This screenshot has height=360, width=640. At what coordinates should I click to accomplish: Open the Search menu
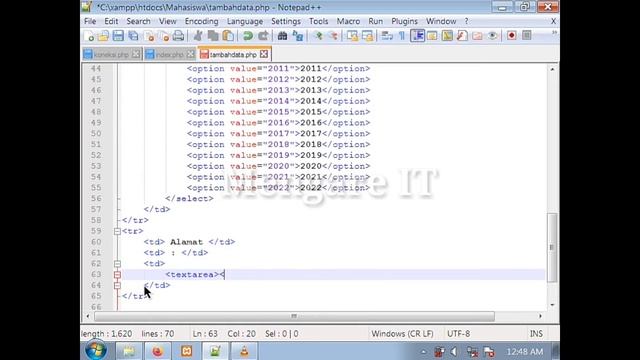click(x=138, y=21)
